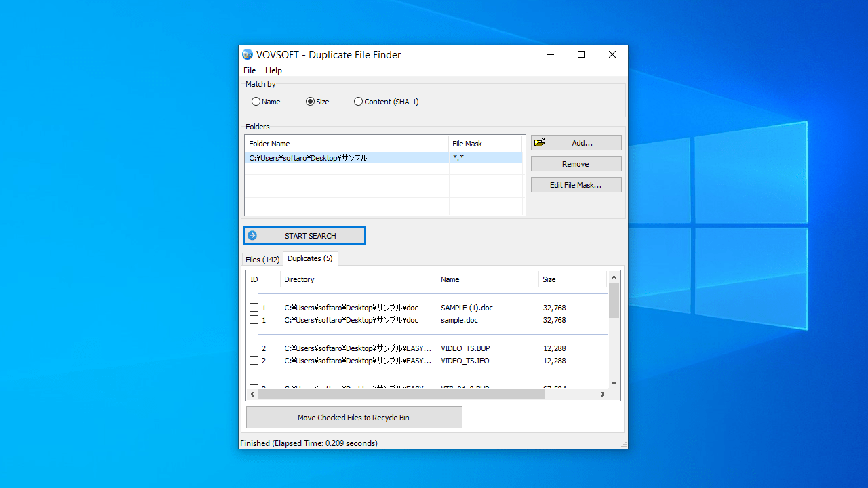Switch to the Duplicates (5) tab
This screenshot has width=868, height=488.
[310, 258]
